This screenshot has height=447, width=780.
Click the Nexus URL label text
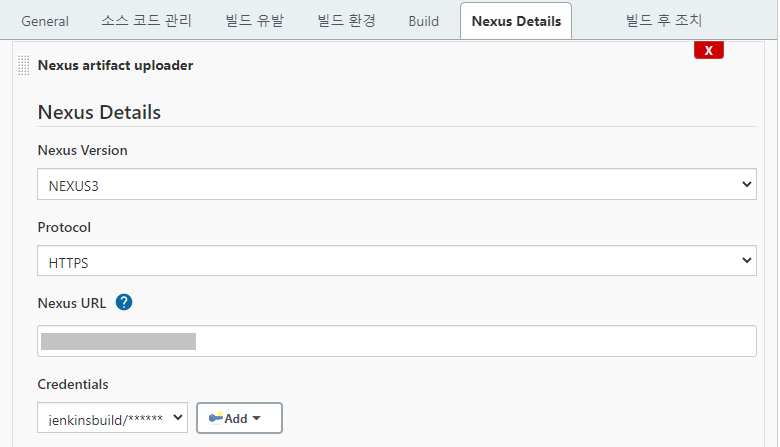click(x=72, y=303)
